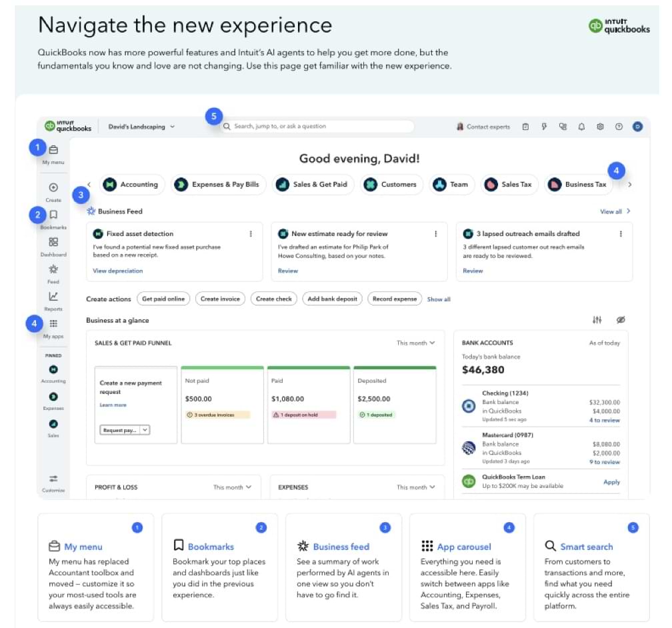Open the David's Landscaping company dropdown
This screenshot has width=672, height=628.
(x=141, y=127)
